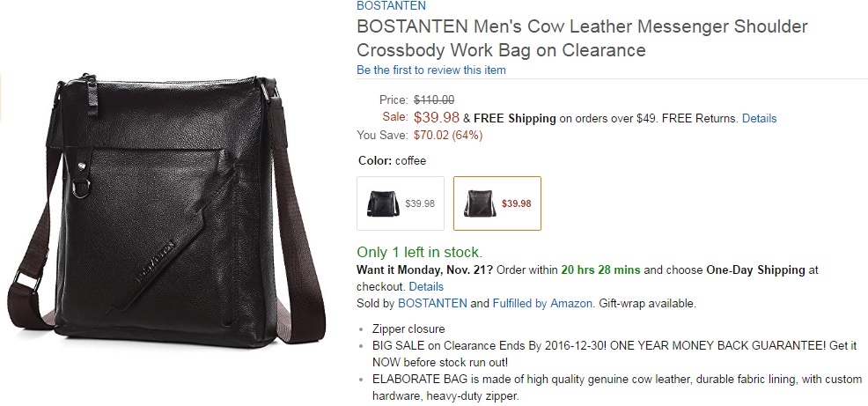
Task: Click the green '20 hrs 28 mins' countdown
Action: [600, 269]
